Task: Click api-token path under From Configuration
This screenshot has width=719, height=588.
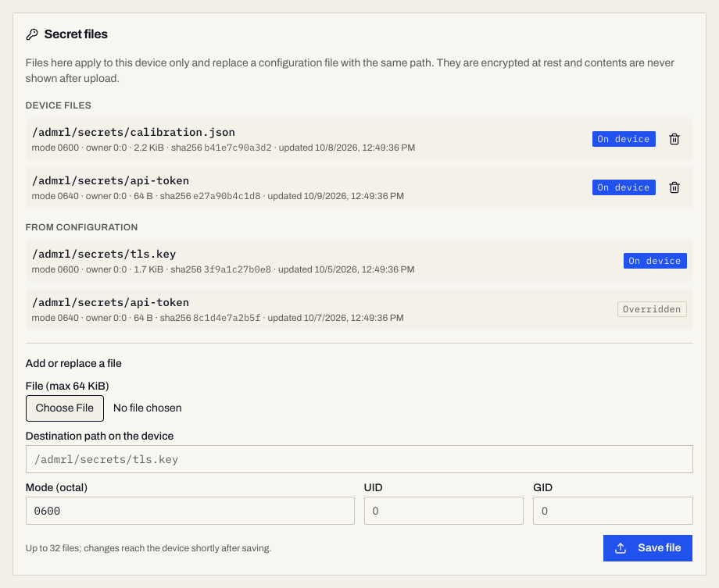Action: point(110,302)
